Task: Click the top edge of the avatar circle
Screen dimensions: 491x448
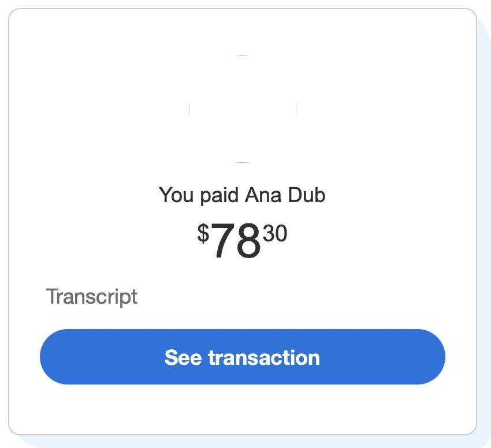Action: click(x=243, y=57)
